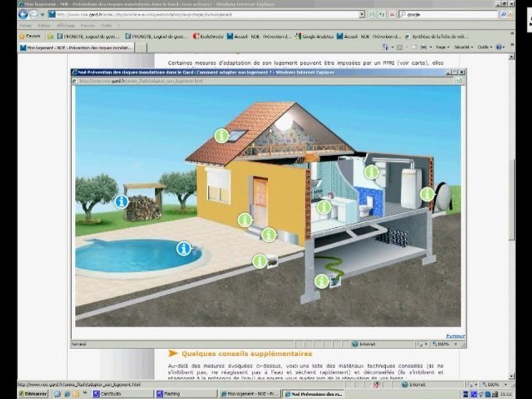The image size is (532, 399).
Task: Open the Google Analytics favorites bar link
Action: (x=314, y=37)
